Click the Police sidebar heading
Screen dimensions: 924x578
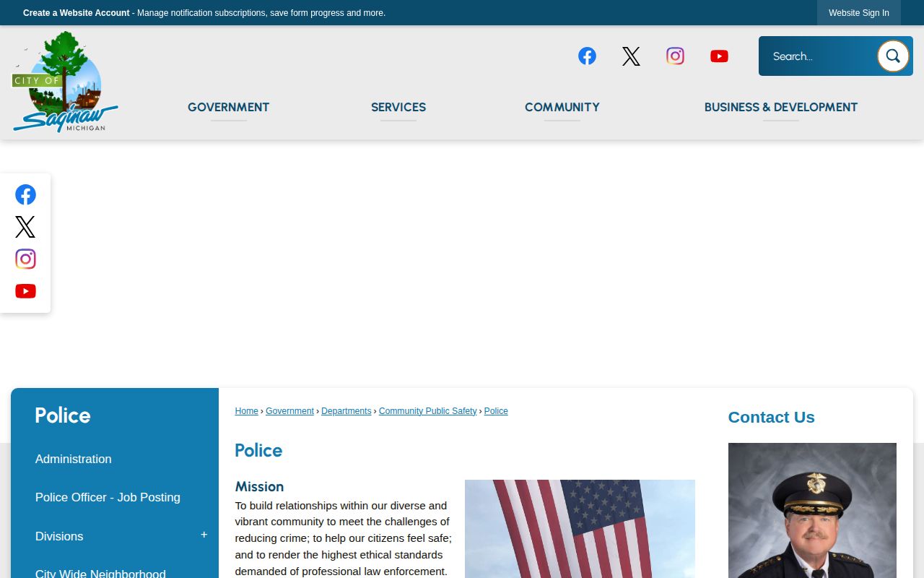click(x=63, y=415)
